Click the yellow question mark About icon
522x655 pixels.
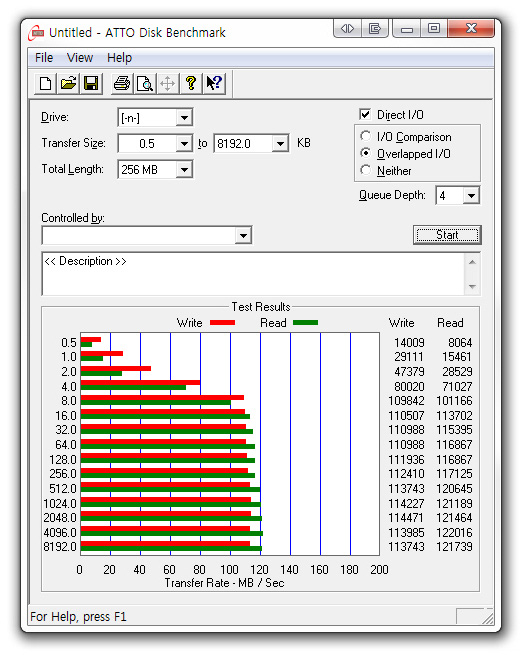tap(191, 83)
